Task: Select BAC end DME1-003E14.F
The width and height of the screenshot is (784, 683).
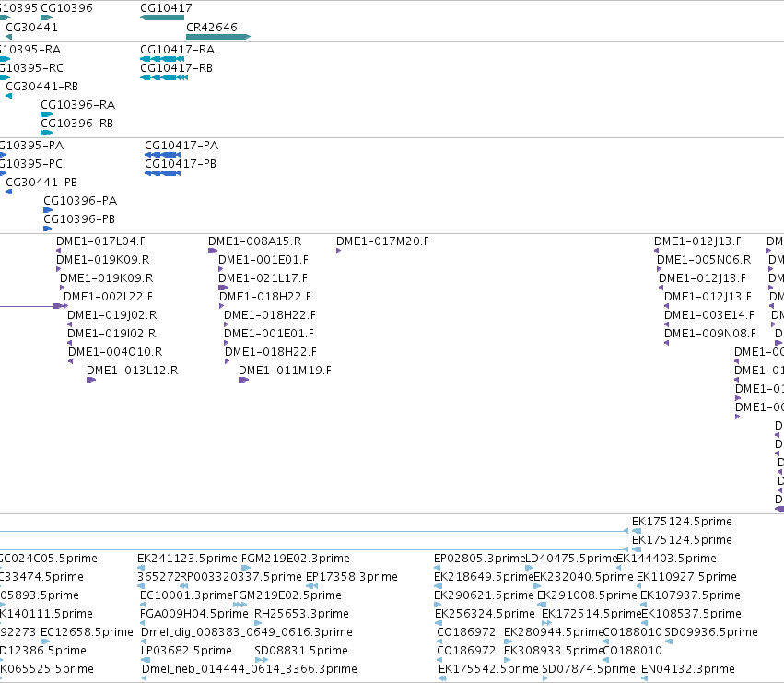Action: click(x=709, y=316)
